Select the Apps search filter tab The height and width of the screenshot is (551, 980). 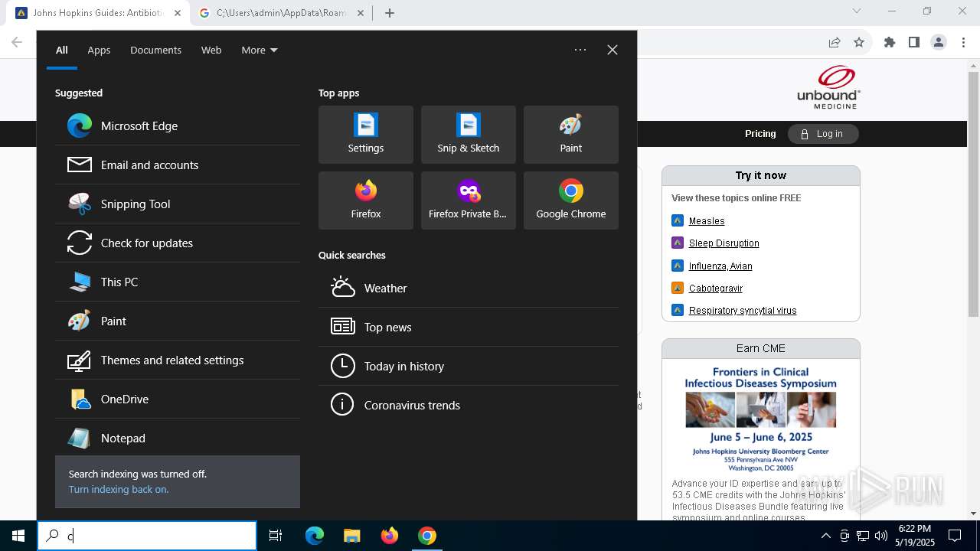click(x=99, y=50)
